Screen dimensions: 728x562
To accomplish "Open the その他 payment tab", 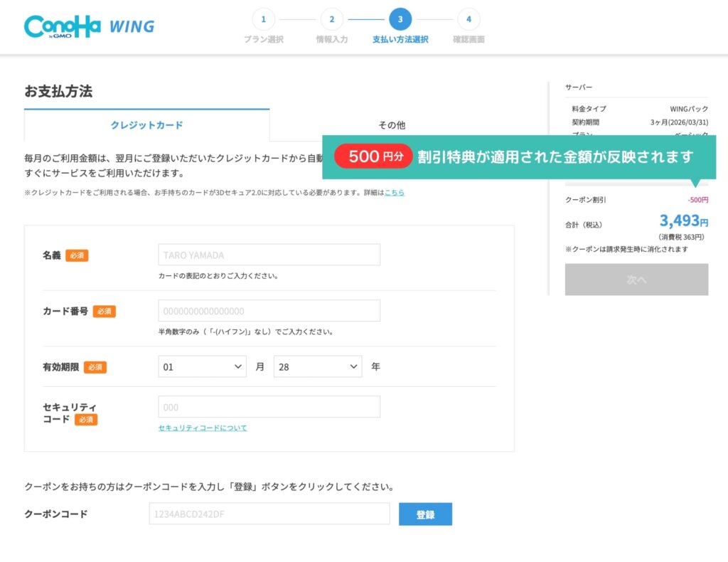I will tap(392, 124).
